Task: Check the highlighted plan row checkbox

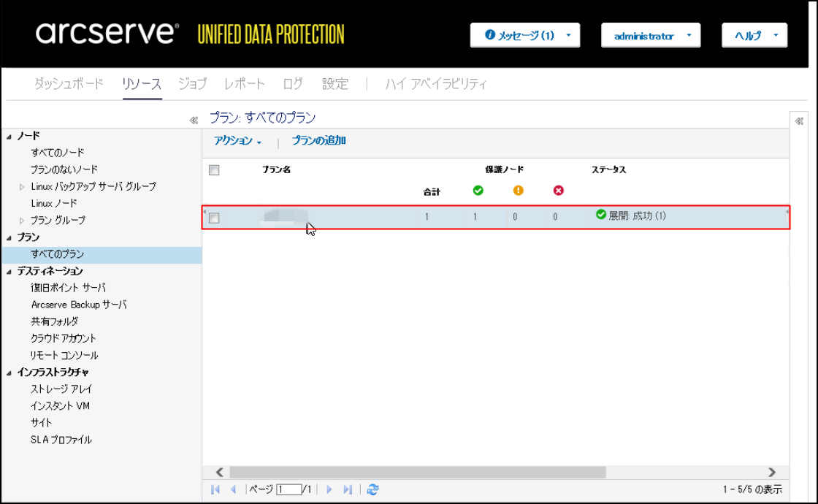Action: [x=214, y=218]
